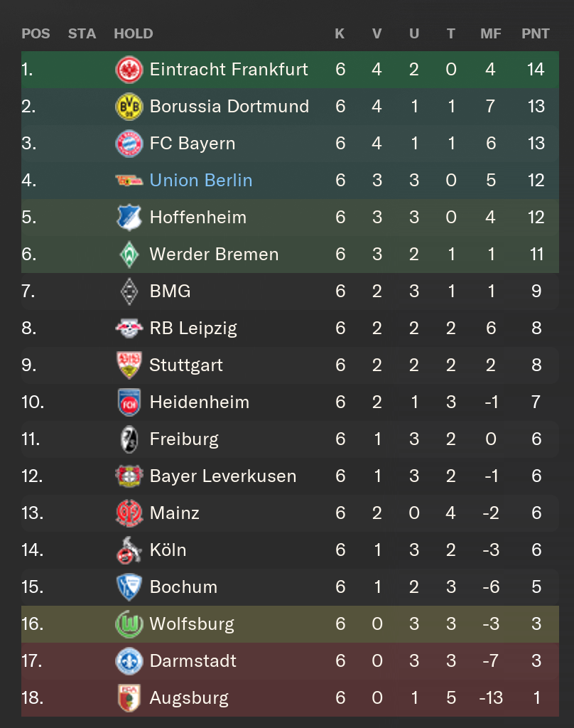
Task: Select the RB Leipzig bull logo
Action: coord(129,328)
